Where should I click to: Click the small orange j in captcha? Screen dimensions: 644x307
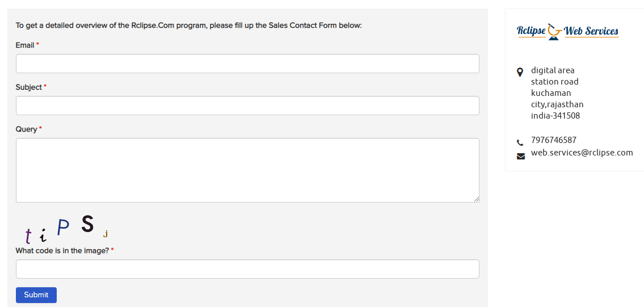106,234
